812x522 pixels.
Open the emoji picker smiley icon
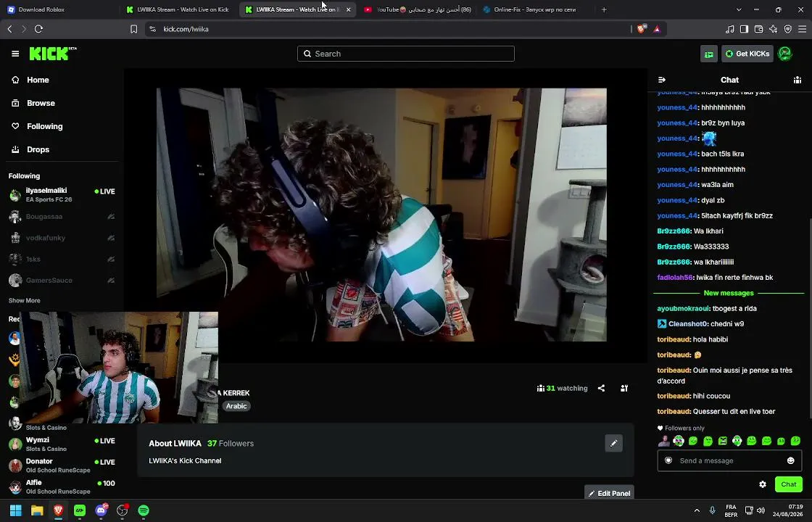791,460
